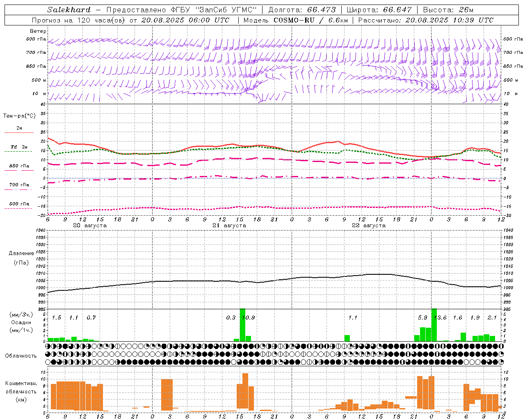Click the 22 августа date label
The image size is (525, 420).
(369, 226)
